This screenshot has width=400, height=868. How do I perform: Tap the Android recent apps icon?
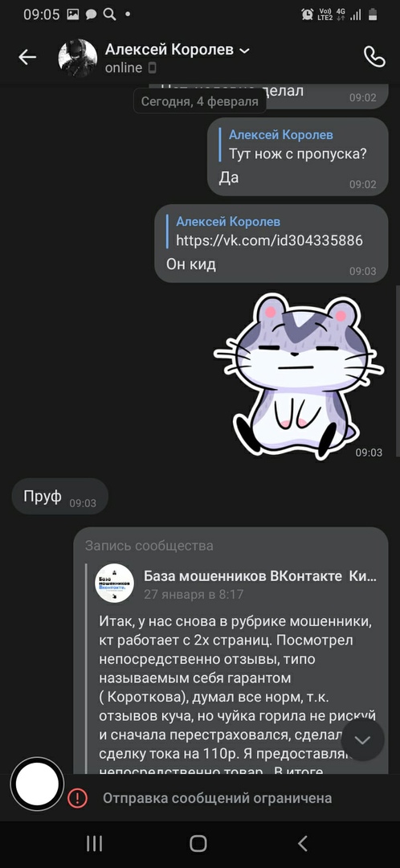pyautogui.click(x=95, y=844)
